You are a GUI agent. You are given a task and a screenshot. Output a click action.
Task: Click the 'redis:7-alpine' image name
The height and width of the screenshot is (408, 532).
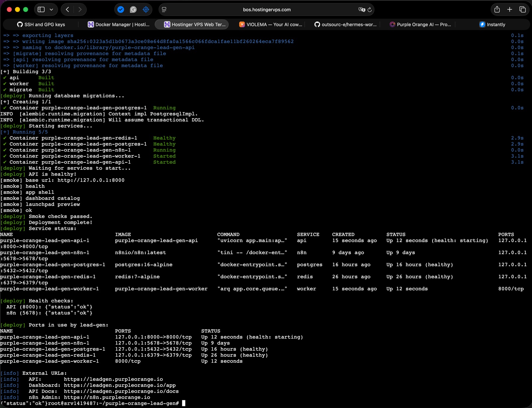coord(137,277)
